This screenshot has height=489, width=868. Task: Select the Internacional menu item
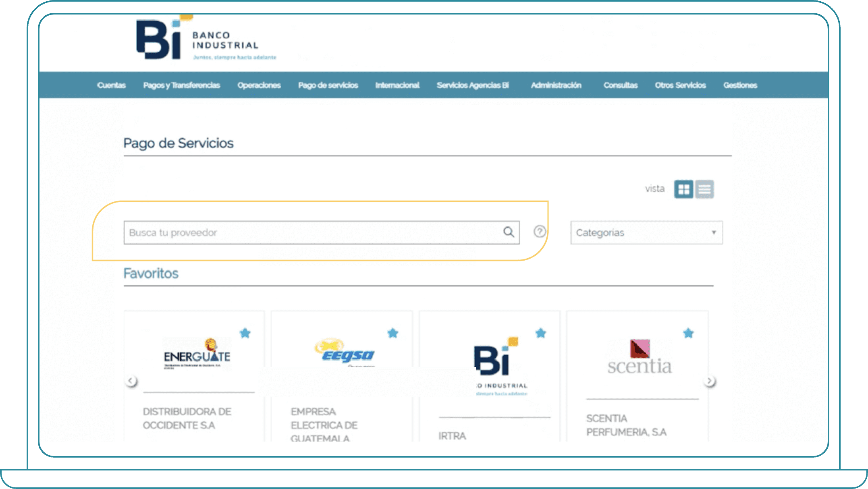click(x=397, y=85)
